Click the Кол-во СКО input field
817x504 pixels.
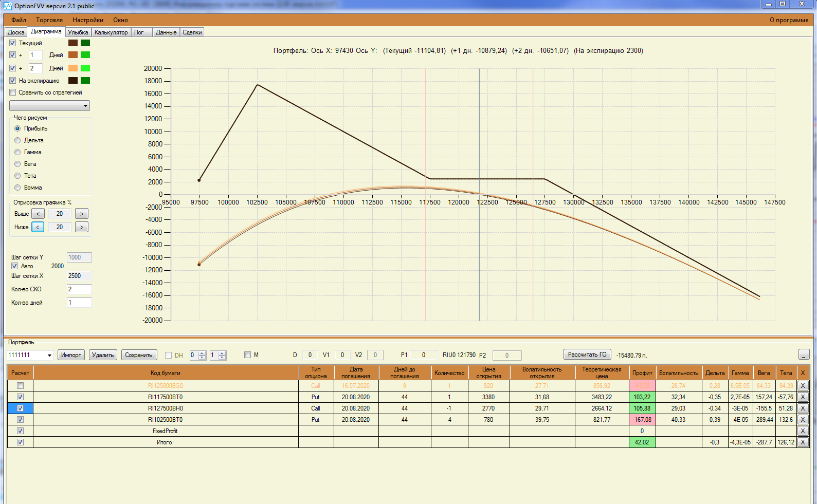[79, 289]
